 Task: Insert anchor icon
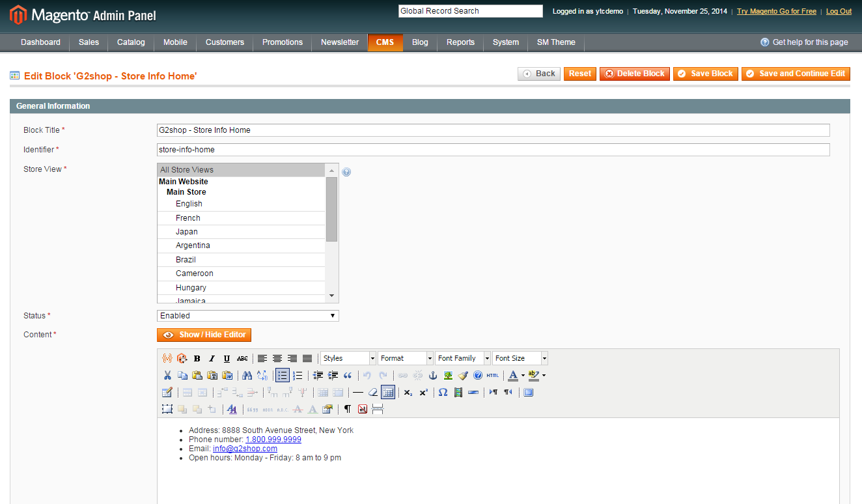(x=432, y=375)
